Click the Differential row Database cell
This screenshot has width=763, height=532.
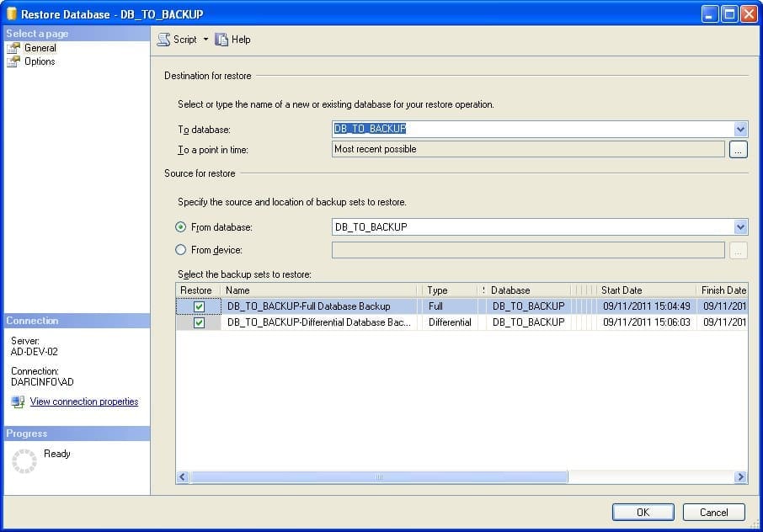tap(528, 322)
